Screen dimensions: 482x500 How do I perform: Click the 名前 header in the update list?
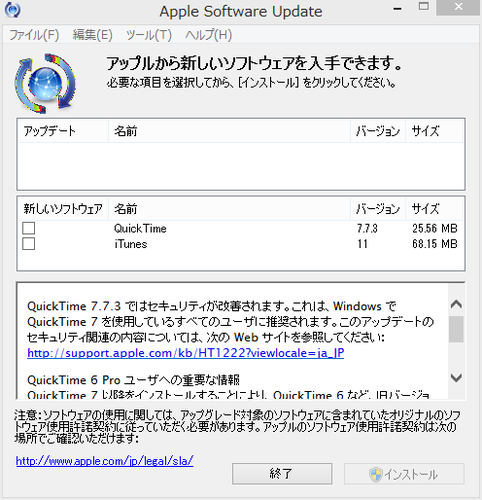(229, 131)
